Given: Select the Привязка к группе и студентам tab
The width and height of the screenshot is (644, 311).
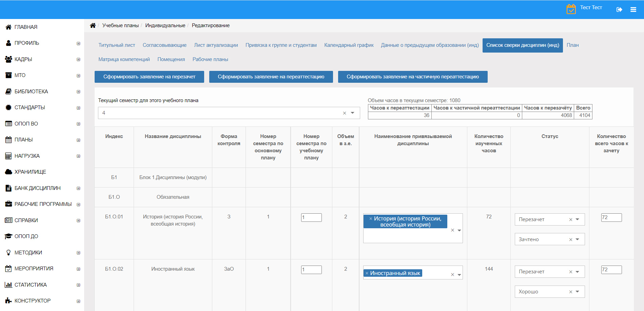Looking at the screenshot, I should 281,45.
